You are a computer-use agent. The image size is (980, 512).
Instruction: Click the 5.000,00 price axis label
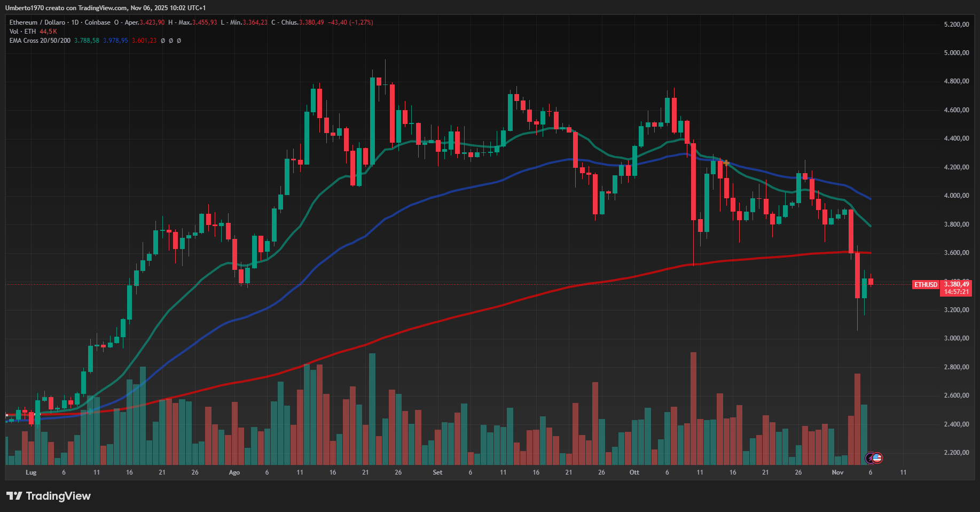click(957, 53)
